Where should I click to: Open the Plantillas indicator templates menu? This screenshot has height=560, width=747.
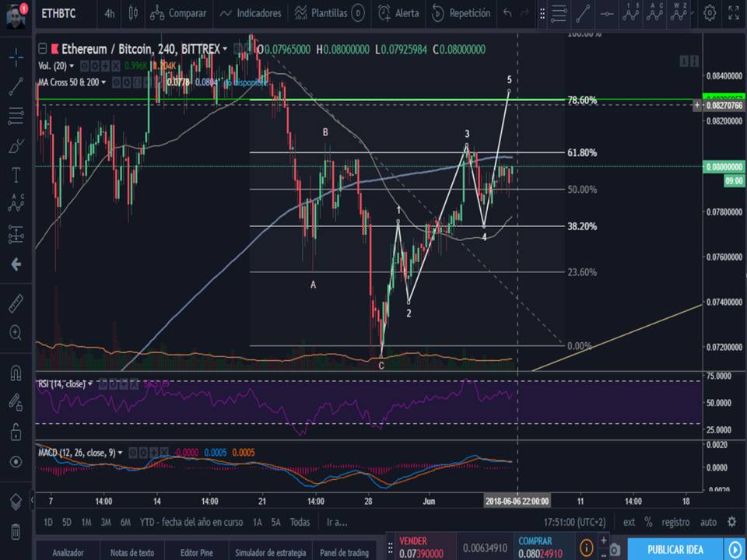pos(321,13)
